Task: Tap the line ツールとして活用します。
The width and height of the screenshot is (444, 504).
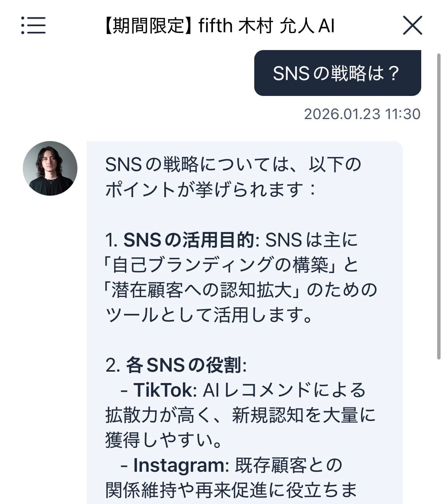Action: point(209,315)
